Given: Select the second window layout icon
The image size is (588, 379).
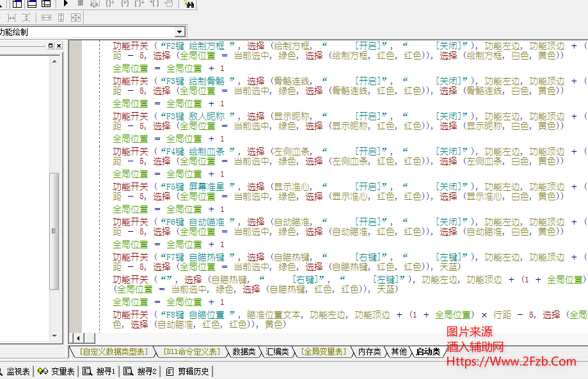Looking at the screenshot, I should tap(31, 4).
